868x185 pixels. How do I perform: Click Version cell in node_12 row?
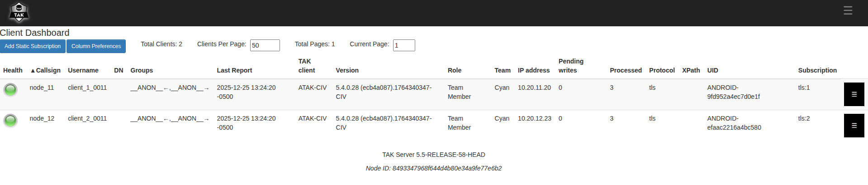tap(384, 123)
